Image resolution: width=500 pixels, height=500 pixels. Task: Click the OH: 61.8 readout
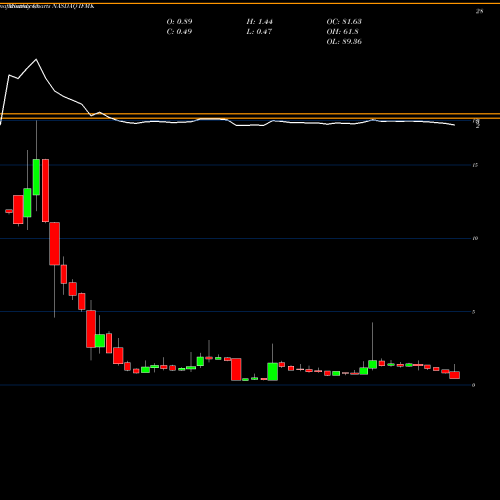coord(342,32)
